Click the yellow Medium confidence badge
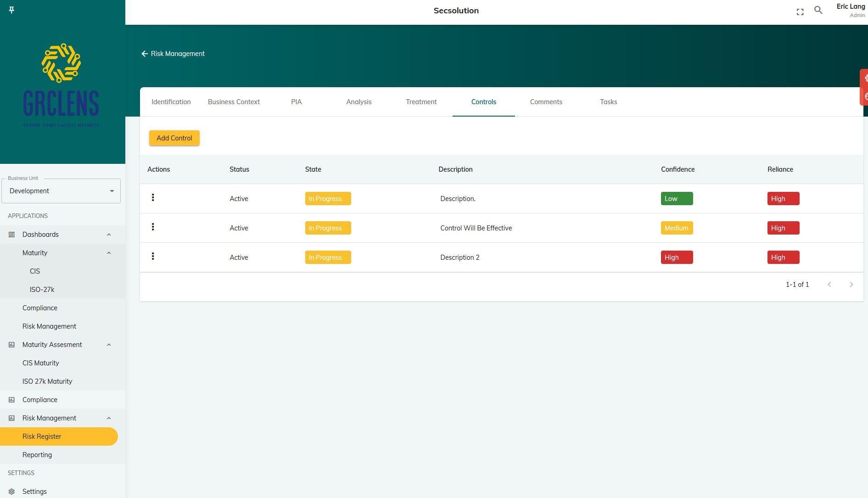 click(x=677, y=228)
